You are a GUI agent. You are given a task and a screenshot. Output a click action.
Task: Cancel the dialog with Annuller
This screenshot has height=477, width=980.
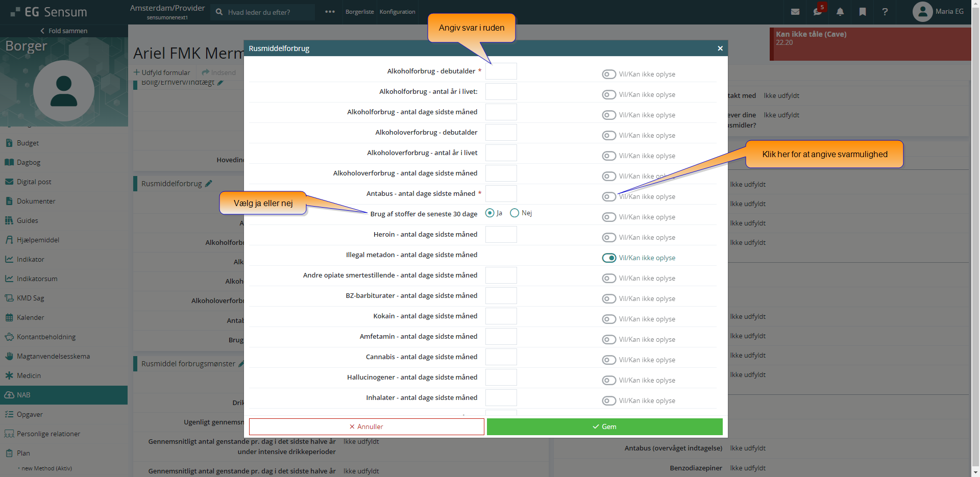click(366, 426)
